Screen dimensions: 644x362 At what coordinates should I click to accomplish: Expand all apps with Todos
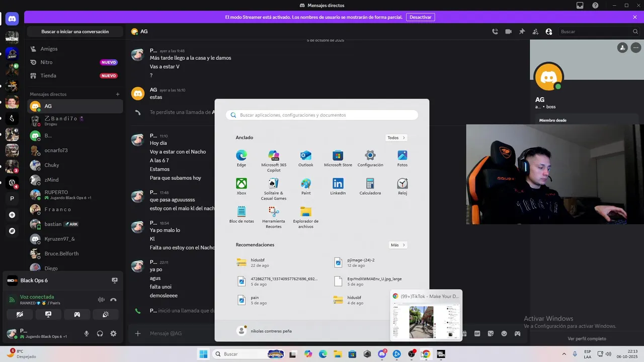pos(396,138)
